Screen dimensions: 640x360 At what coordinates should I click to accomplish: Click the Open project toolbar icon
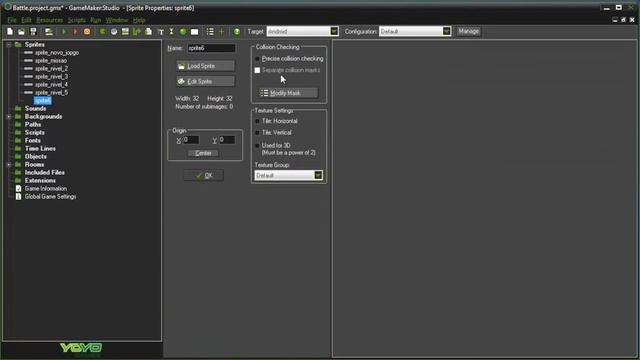click(22, 31)
